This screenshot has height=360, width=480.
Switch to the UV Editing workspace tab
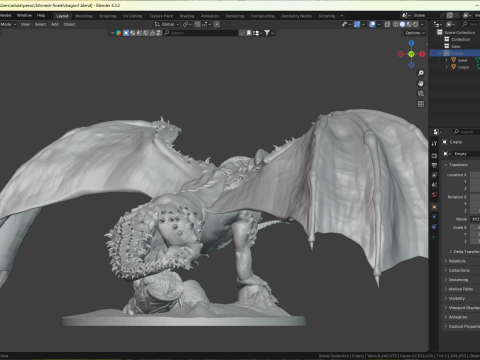click(132, 16)
